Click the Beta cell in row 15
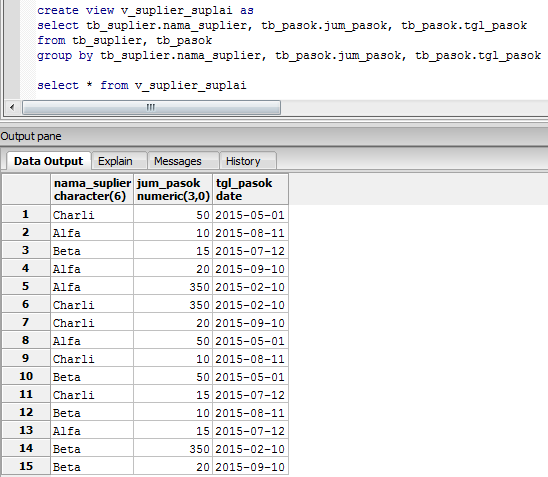 tap(92, 466)
